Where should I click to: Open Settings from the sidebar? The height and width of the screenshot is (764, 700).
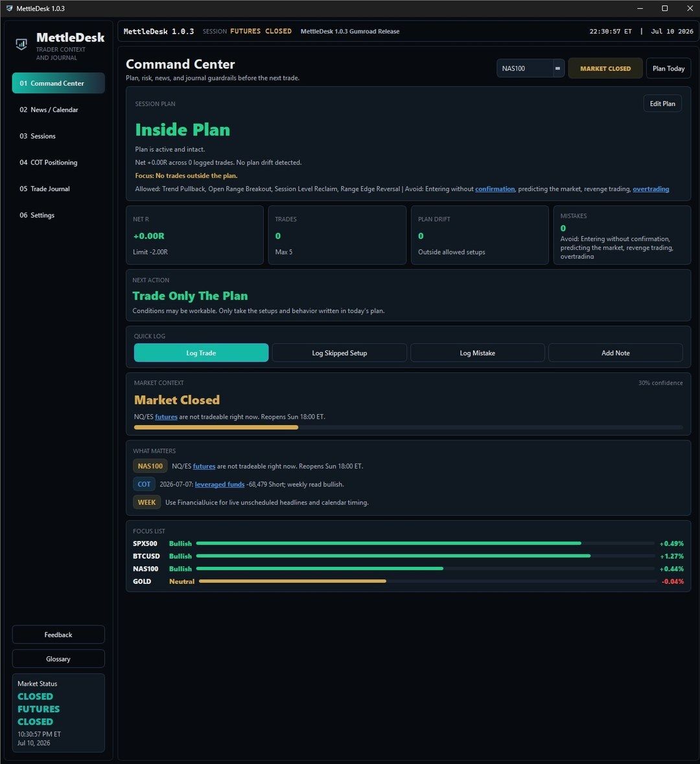(58, 215)
